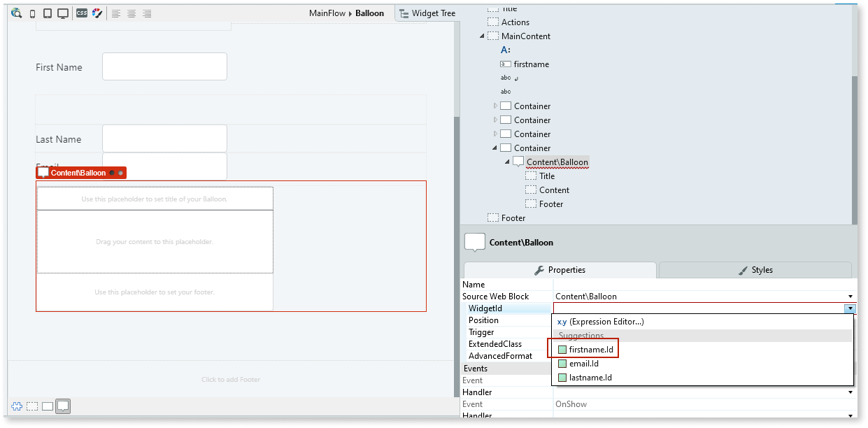Select the balloon widget icon in status bar
The height and width of the screenshot is (428, 868).
tap(63, 406)
